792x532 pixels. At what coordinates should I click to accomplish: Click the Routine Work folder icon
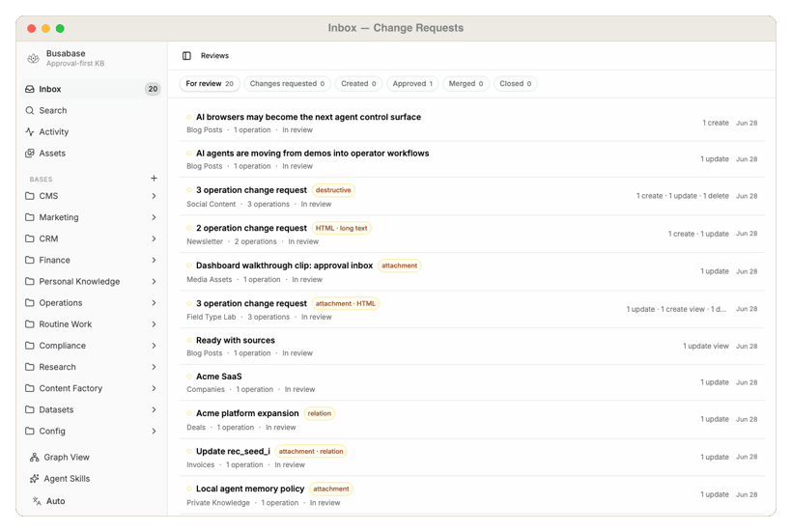30,324
